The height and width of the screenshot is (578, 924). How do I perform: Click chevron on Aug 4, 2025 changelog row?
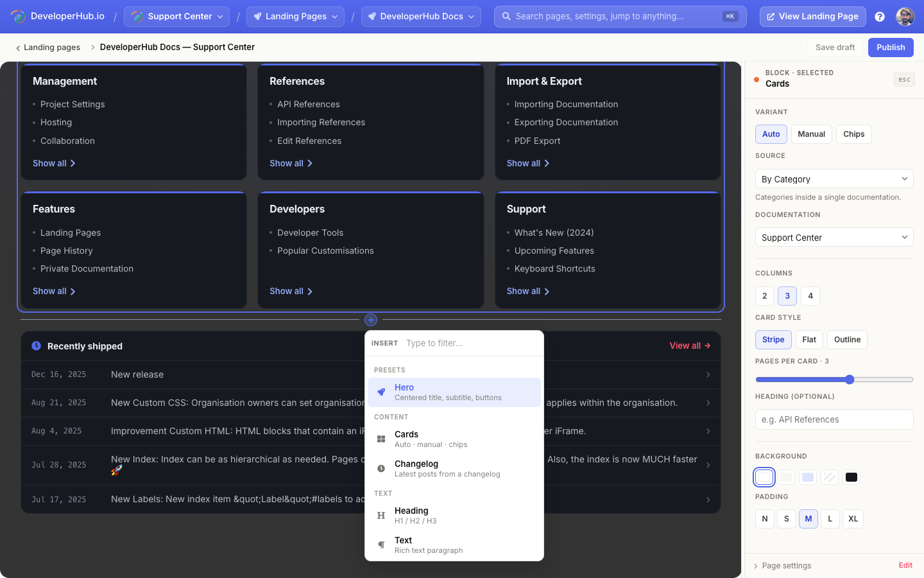708,431
